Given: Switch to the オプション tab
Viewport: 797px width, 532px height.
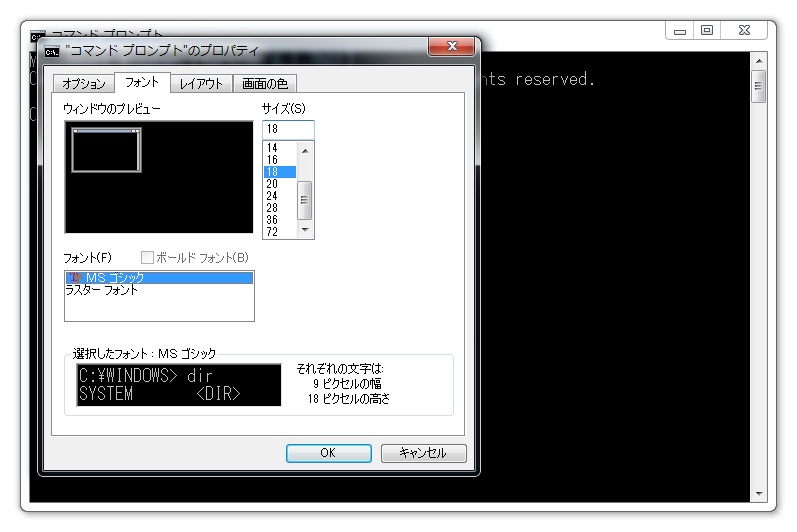Looking at the screenshot, I should (x=84, y=83).
